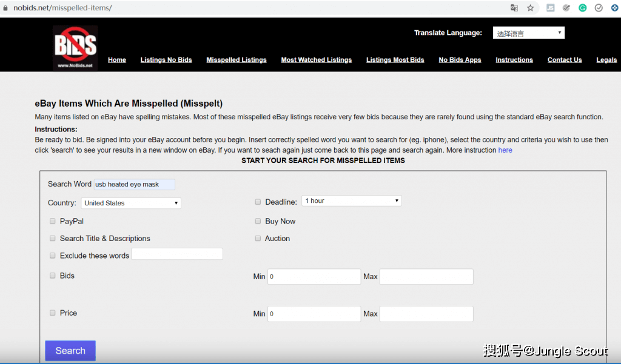Click the JS extension icon

click(550, 8)
